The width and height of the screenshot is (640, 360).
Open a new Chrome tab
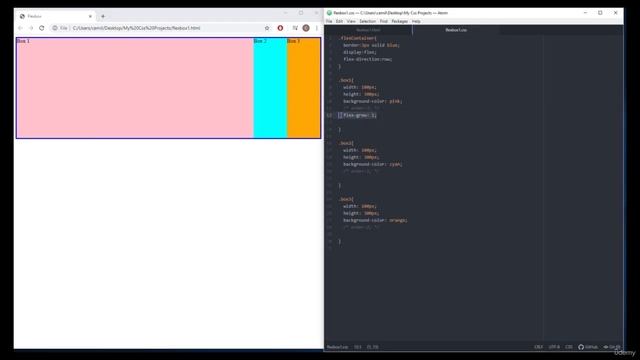pos(103,16)
